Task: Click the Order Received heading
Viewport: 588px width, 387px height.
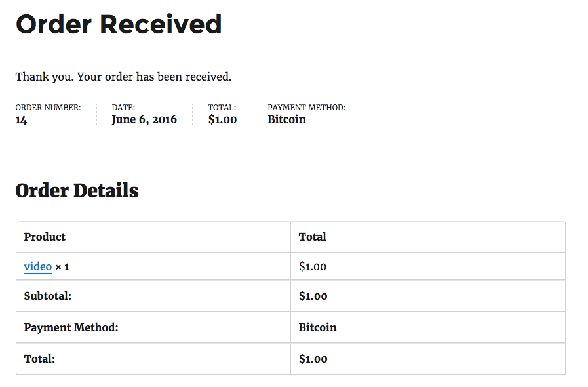Action: click(x=119, y=24)
